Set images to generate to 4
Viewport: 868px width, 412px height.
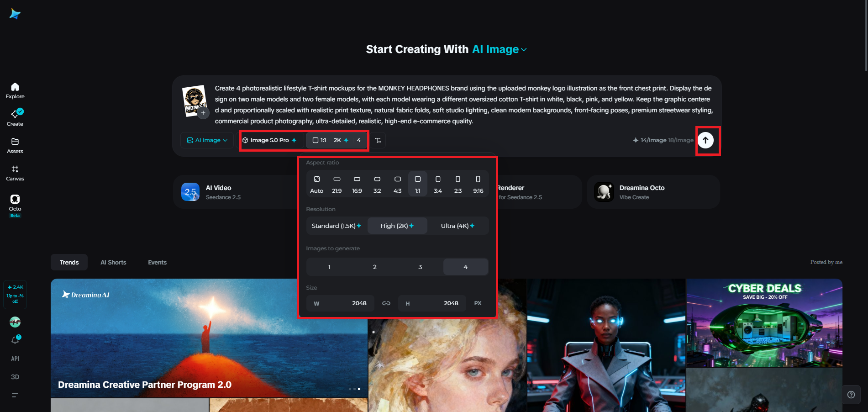coord(466,267)
